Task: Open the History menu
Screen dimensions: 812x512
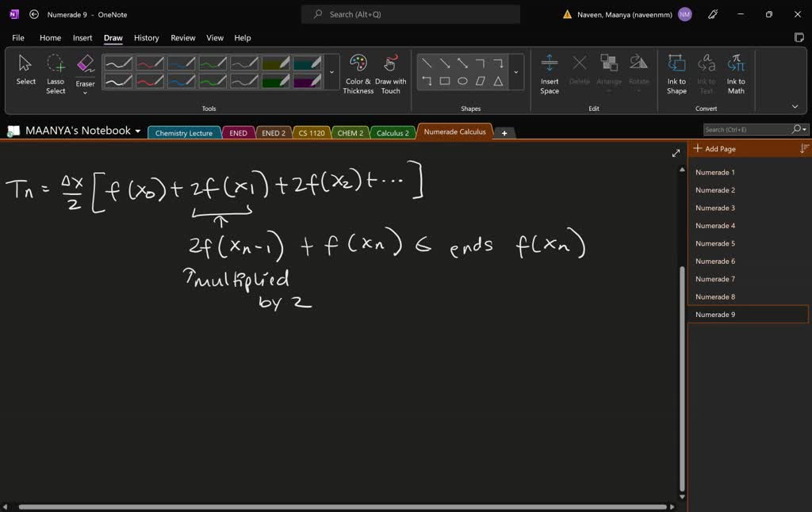Action: (x=146, y=37)
